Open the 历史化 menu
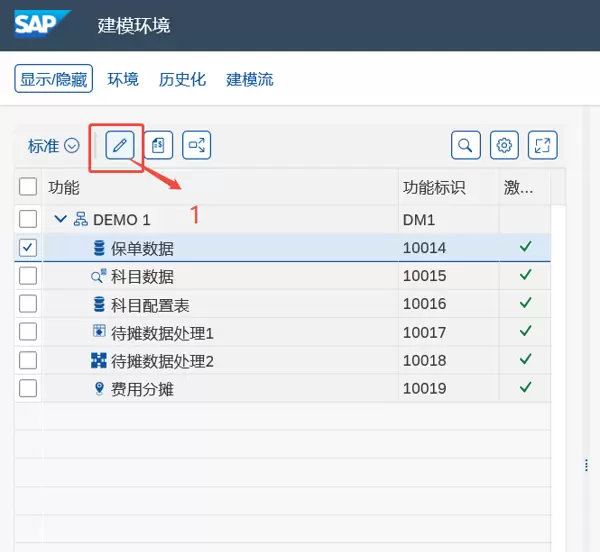The height and width of the screenshot is (552, 600). point(182,79)
